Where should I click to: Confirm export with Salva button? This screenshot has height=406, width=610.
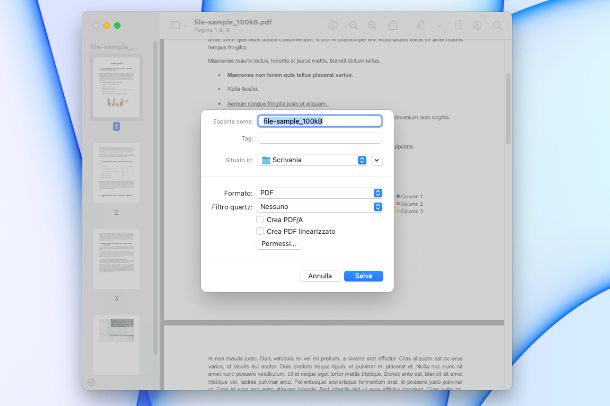[x=363, y=276]
